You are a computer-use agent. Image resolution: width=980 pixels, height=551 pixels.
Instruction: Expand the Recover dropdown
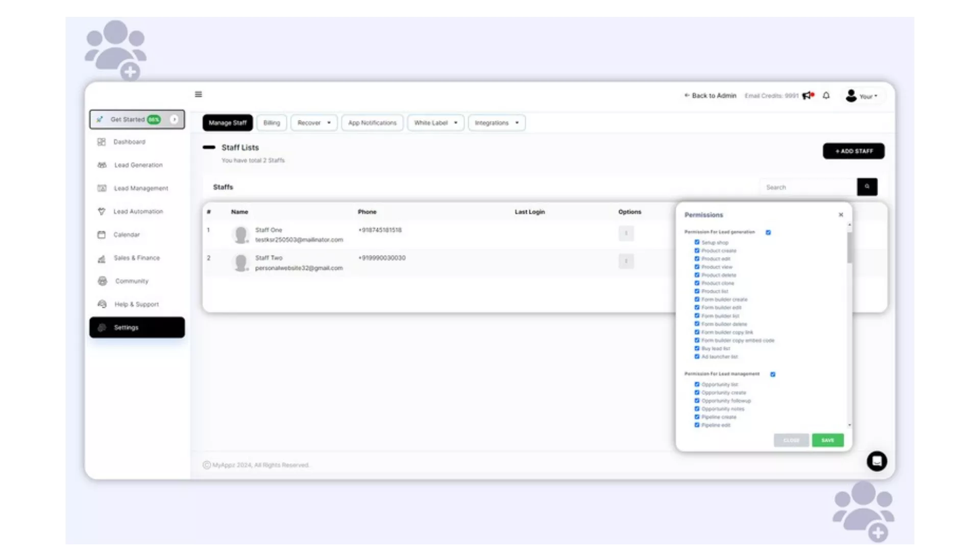pos(314,123)
